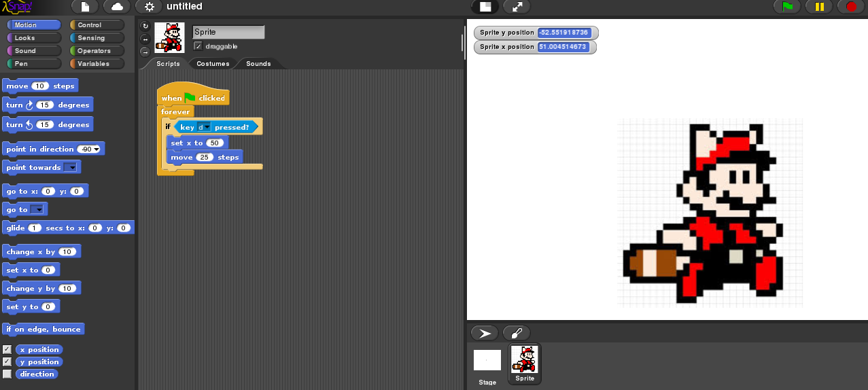Click the move 10 steps block
868x390 pixels.
point(40,86)
